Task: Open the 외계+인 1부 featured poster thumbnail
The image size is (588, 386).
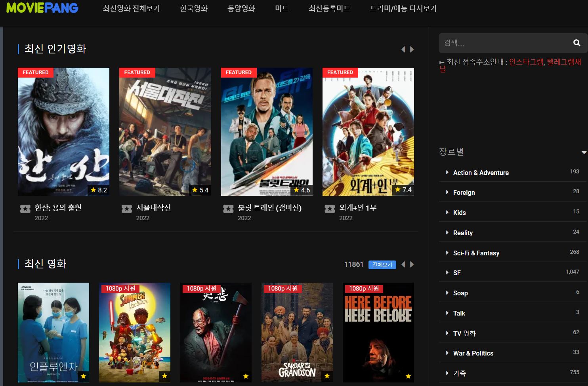Action: [x=368, y=132]
